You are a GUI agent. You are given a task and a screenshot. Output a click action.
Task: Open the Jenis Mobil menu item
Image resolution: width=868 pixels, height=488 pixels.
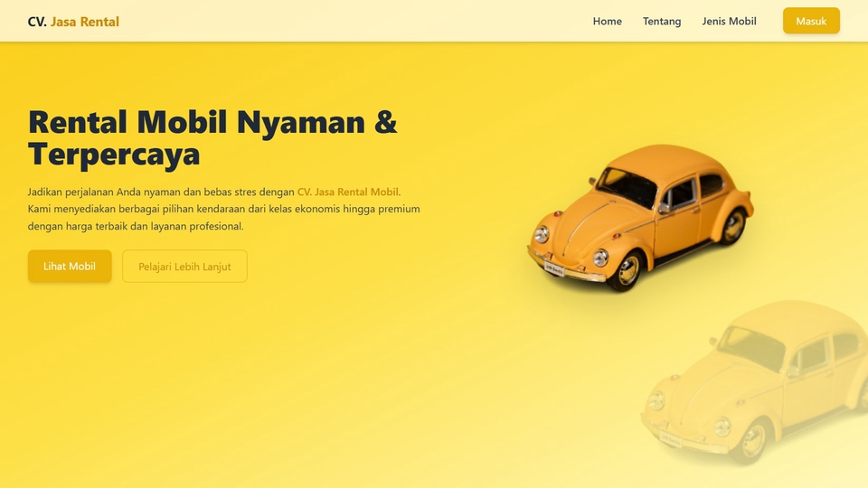point(729,21)
